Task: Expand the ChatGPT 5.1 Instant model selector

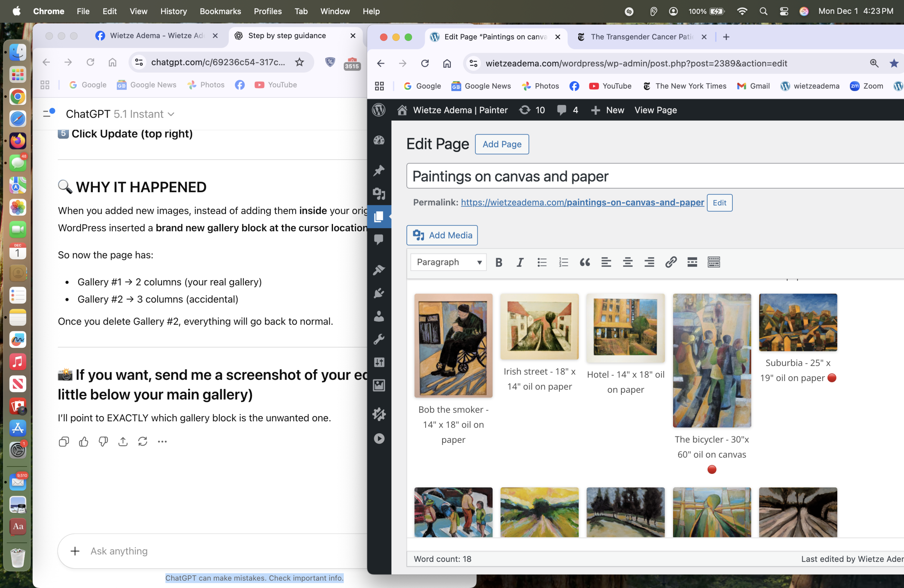Action: click(120, 114)
